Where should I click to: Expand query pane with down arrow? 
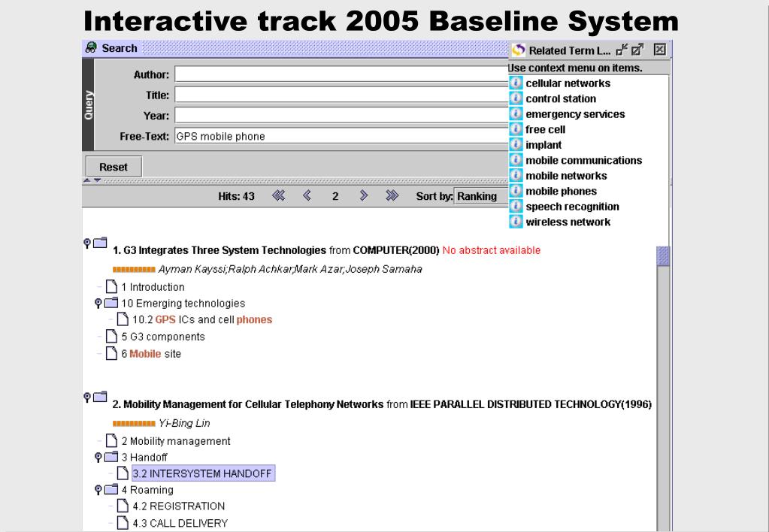[x=97, y=180]
